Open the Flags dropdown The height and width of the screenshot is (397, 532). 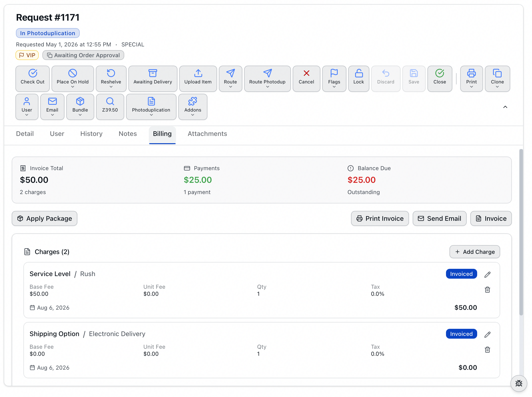tap(334, 79)
